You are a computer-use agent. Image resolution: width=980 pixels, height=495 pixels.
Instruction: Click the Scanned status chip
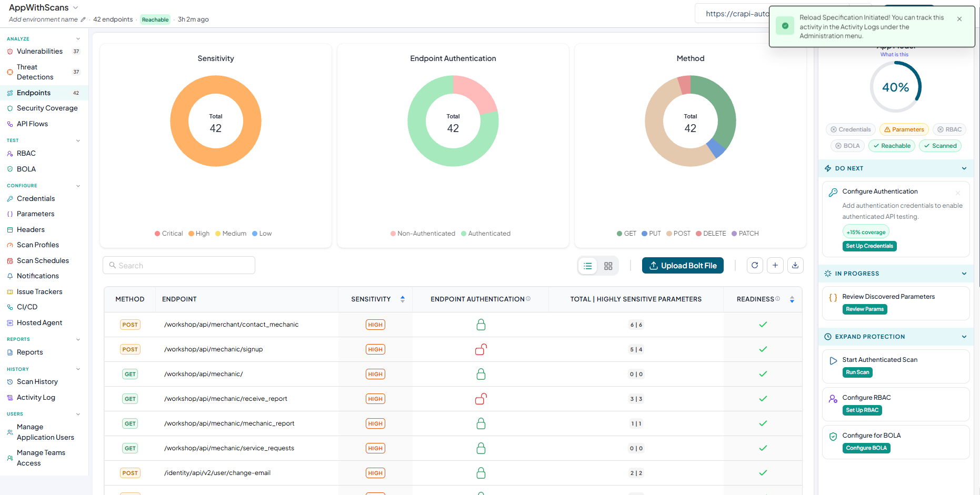(940, 146)
